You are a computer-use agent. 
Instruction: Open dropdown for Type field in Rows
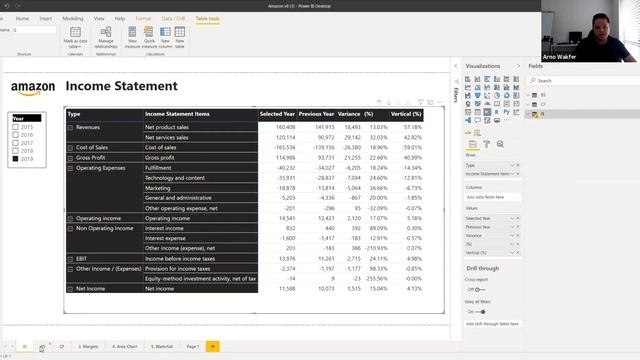512,165
